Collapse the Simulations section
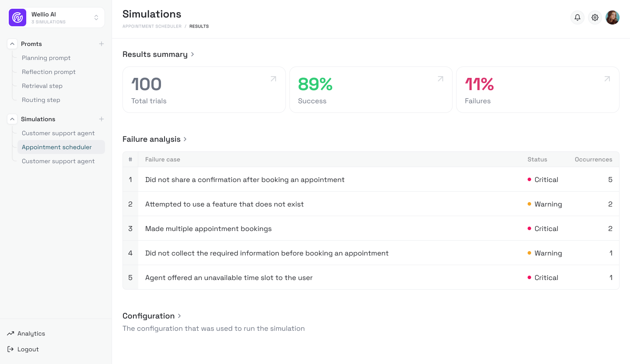Viewport: 630px width, 364px height. 12,119
